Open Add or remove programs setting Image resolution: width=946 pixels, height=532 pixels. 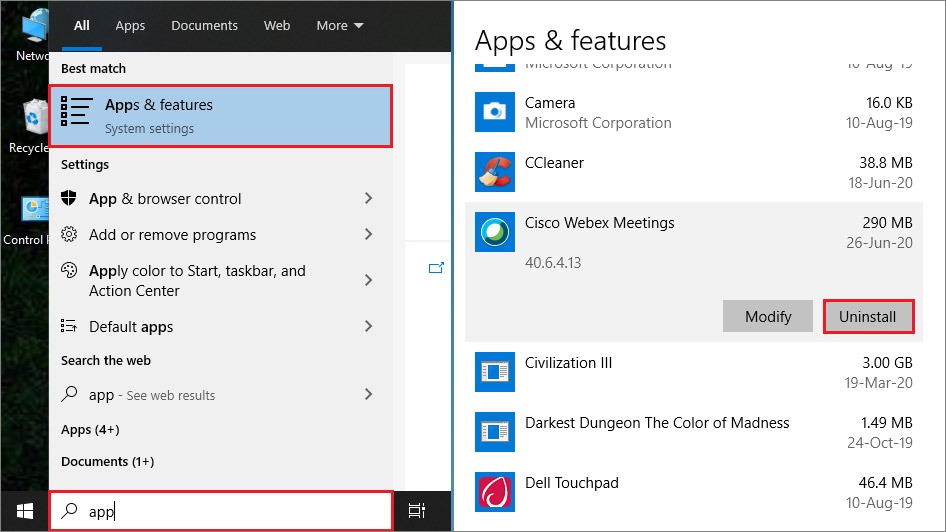[x=221, y=235]
